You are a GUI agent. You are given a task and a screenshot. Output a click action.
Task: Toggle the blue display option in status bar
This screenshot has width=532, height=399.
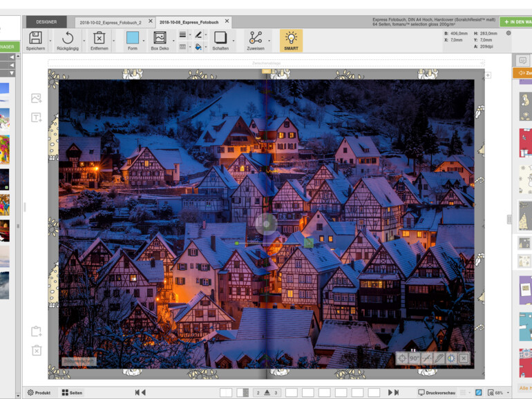pyautogui.click(x=478, y=393)
